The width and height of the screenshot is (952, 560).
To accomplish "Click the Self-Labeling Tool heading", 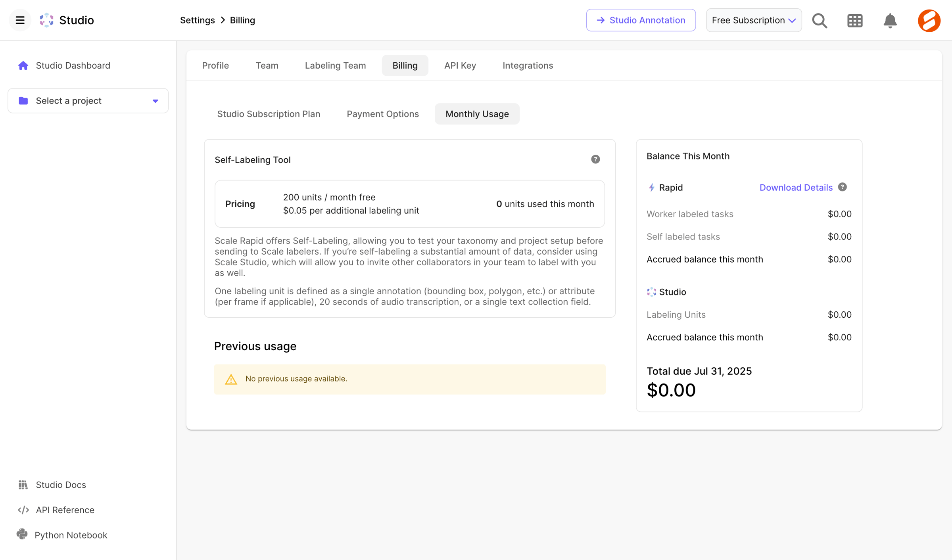I will tap(252, 160).
